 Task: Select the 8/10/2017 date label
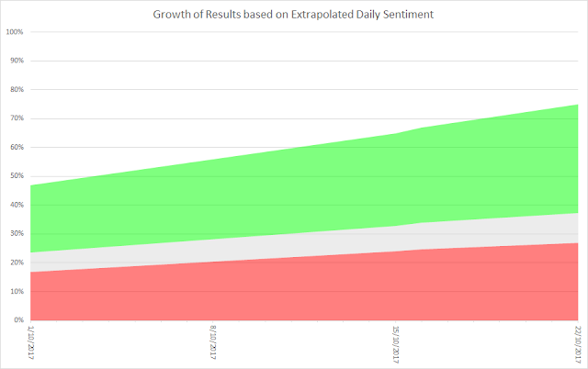pyautogui.click(x=213, y=342)
